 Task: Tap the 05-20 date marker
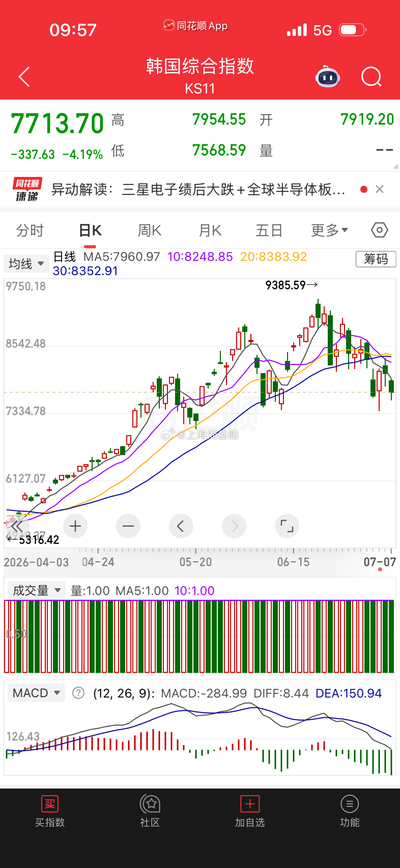[x=196, y=562]
